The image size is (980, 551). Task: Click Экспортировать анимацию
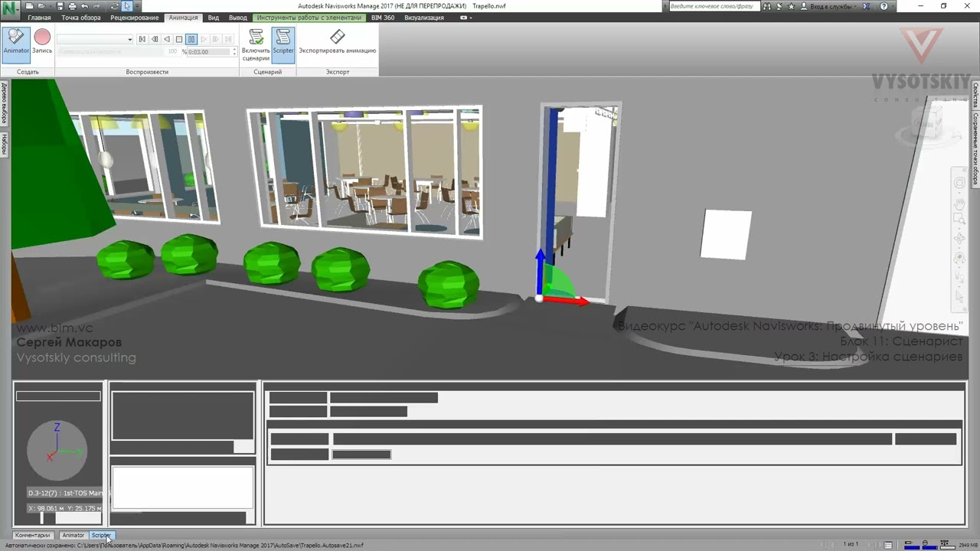338,42
